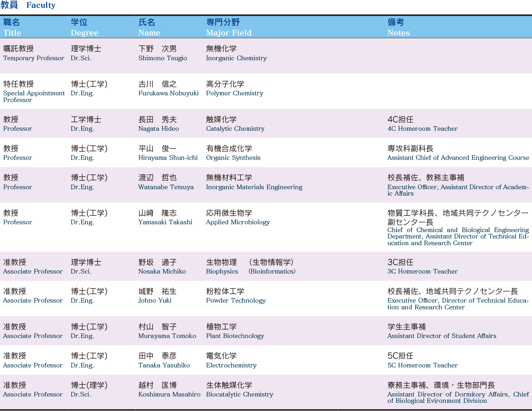Click the 'Name' column header

click(x=149, y=33)
